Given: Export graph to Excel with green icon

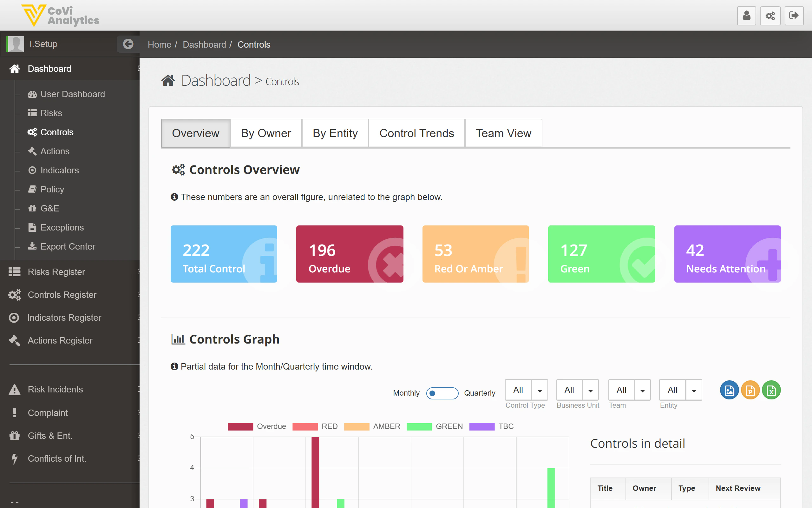Looking at the screenshot, I should 771,390.
